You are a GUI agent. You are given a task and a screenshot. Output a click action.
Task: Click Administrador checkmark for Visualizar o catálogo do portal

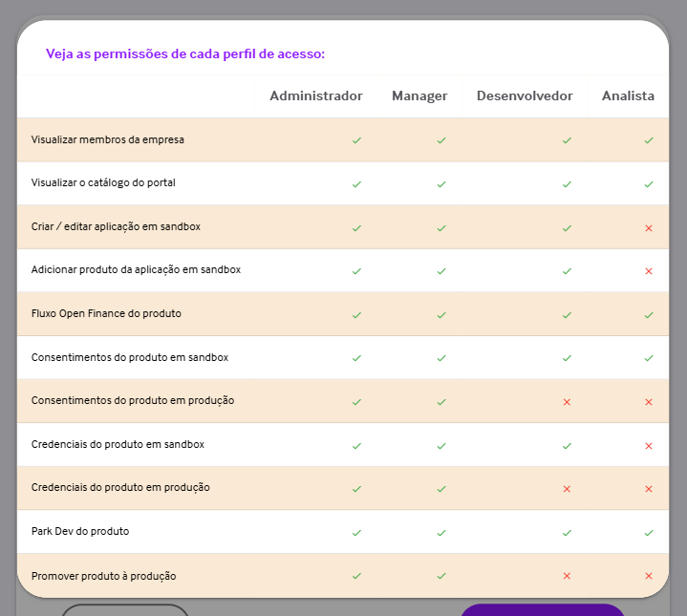pos(356,184)
